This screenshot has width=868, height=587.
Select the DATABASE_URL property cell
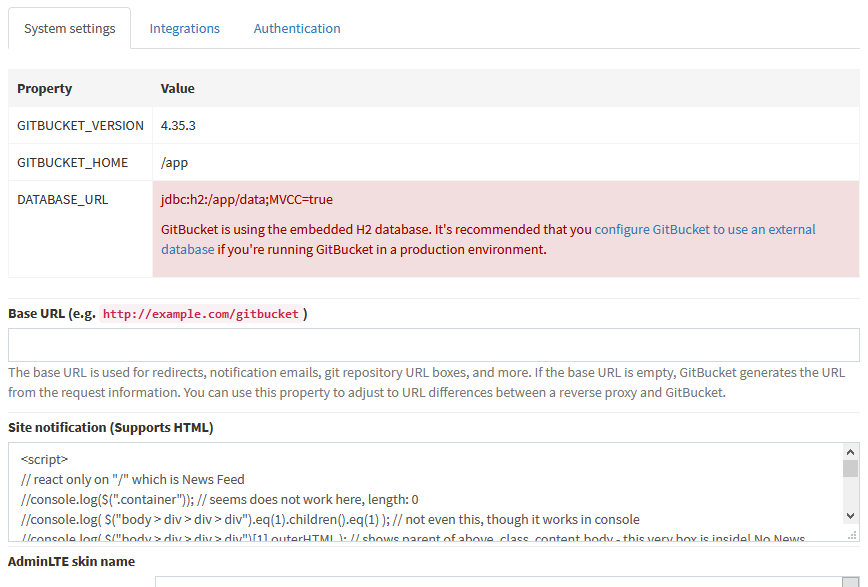pos(80,229)
